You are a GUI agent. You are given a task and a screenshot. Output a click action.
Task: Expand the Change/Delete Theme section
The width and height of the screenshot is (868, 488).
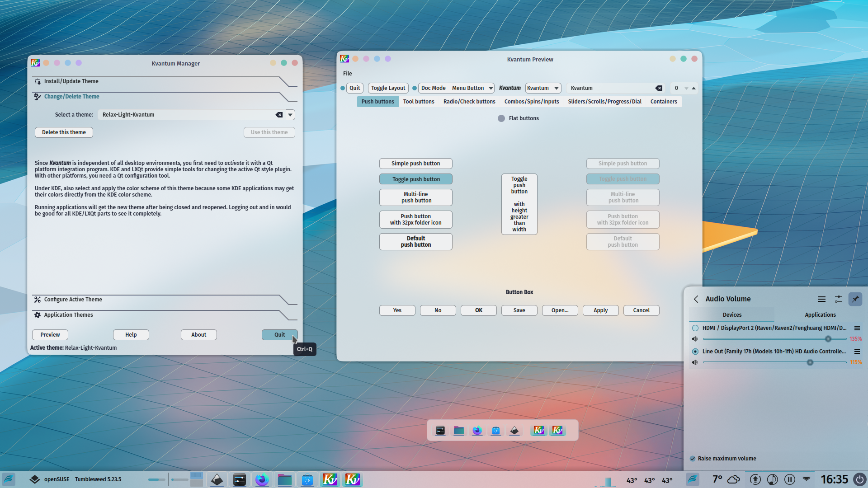click(165, 97)
